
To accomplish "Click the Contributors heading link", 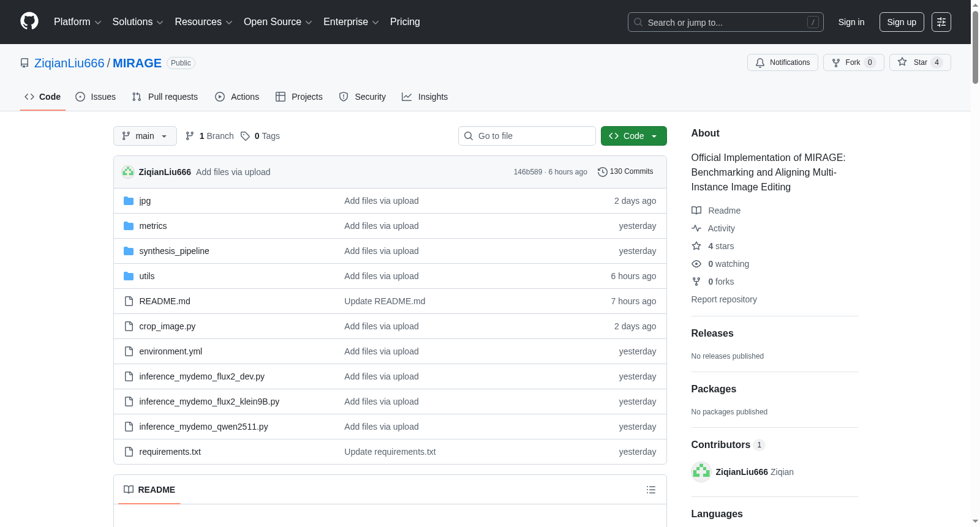I will tap(728, 444).
